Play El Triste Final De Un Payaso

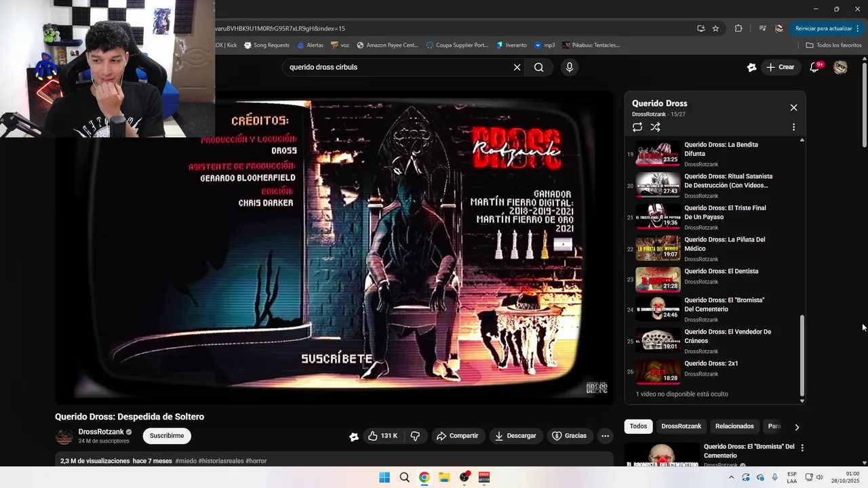pos(657,217)
